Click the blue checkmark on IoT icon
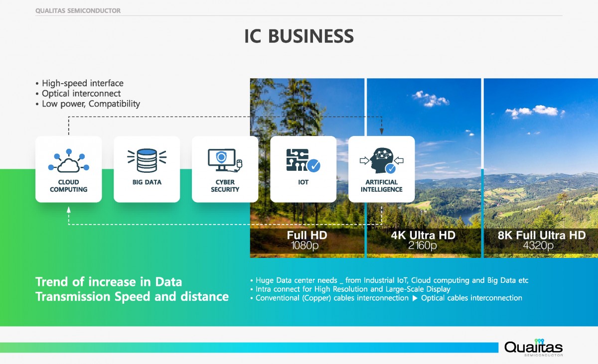 point(314,165)
